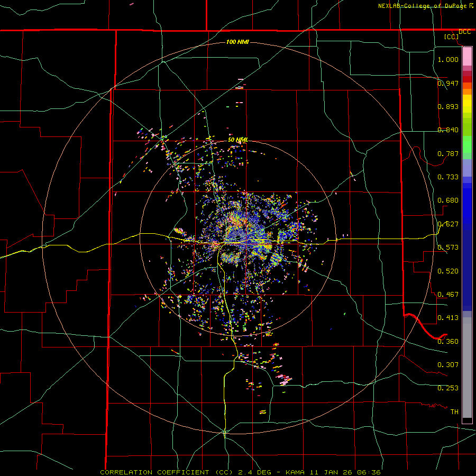Select the 0.573 legend value

pos(448,248)
